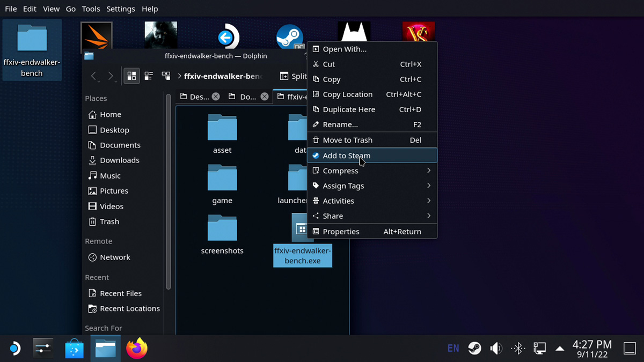
Task: Open the application launcher on taskbar
Action: [x=14, y=349]
